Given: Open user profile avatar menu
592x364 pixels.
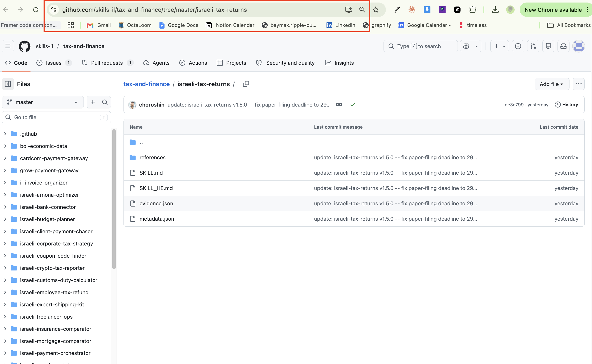Looking at the screenshot, I should (x=579, y=46).
